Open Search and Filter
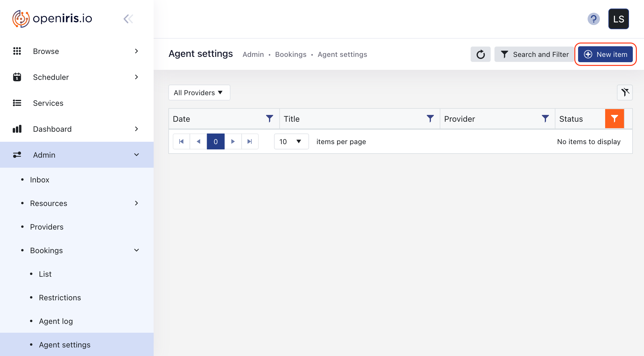Image resolution: width=644 pixels, height=356 pixels. (x=534, y=54)
